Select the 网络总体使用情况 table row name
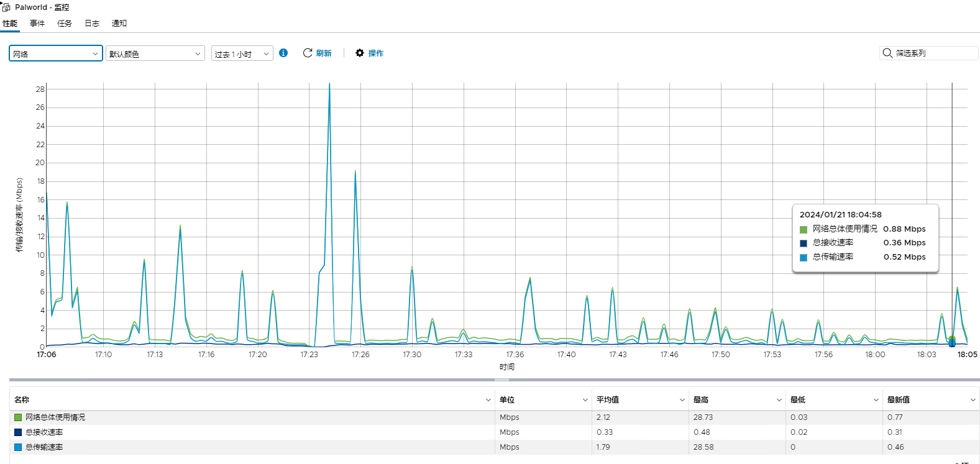Viewport: 980px width, 464px height. pyautogui.click(x=55, y=417)
